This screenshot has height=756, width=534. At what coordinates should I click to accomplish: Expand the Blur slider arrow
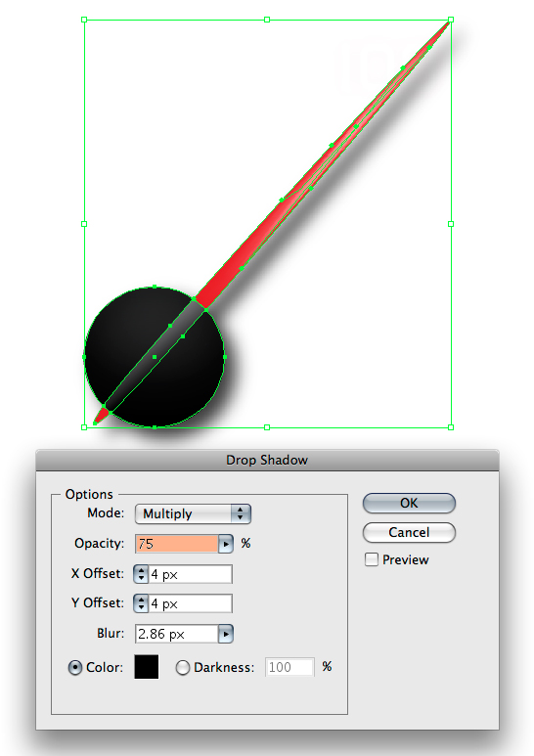pos(226,634)
